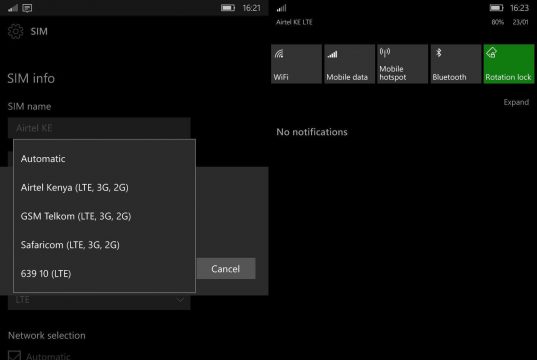Viewport: 537px width, 360px height.
Task: Tap the battery icon next to 16:23
Action: (496, 8)
